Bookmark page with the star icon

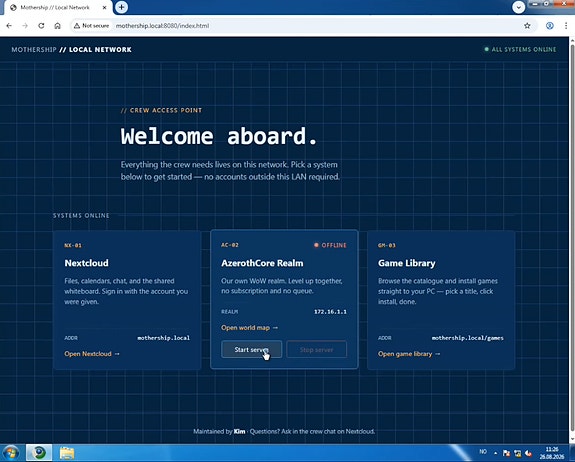coord(527,26)
